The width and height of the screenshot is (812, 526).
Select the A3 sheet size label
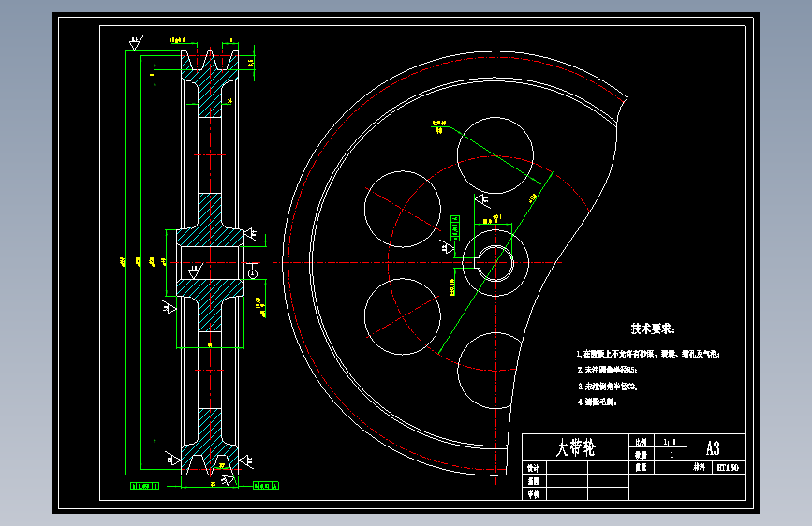pyautogui.click(x=713, y=447)
